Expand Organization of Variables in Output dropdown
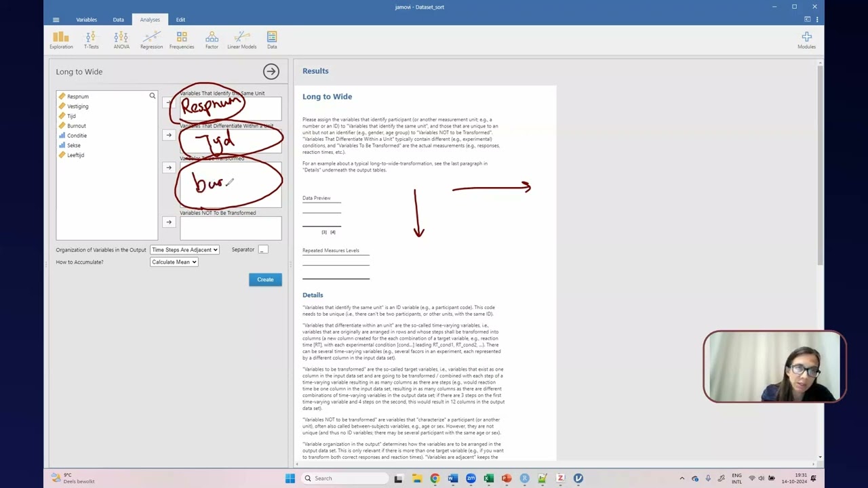 (x=184, y=250)
